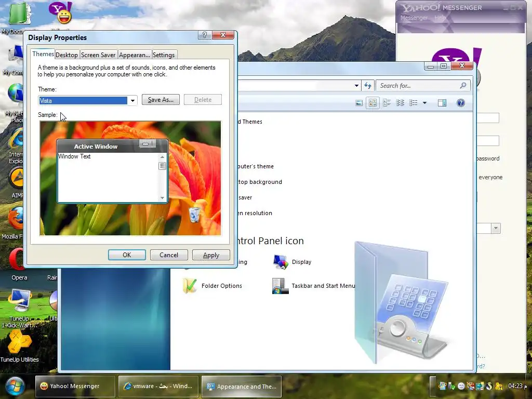Click the vmware Internet Explorer taskbar button

(158, 386)
